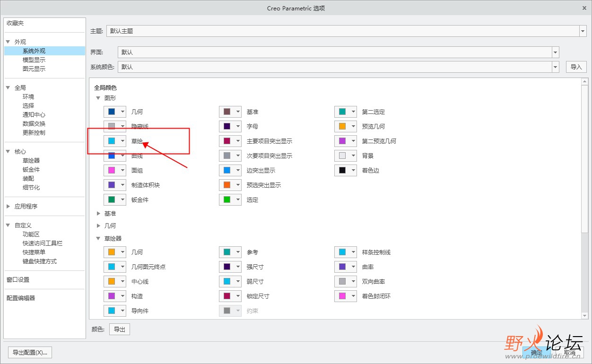Click the 草绘 cyan color swatch
Viewport: 592px width, 364px height.
coord(112,141)
